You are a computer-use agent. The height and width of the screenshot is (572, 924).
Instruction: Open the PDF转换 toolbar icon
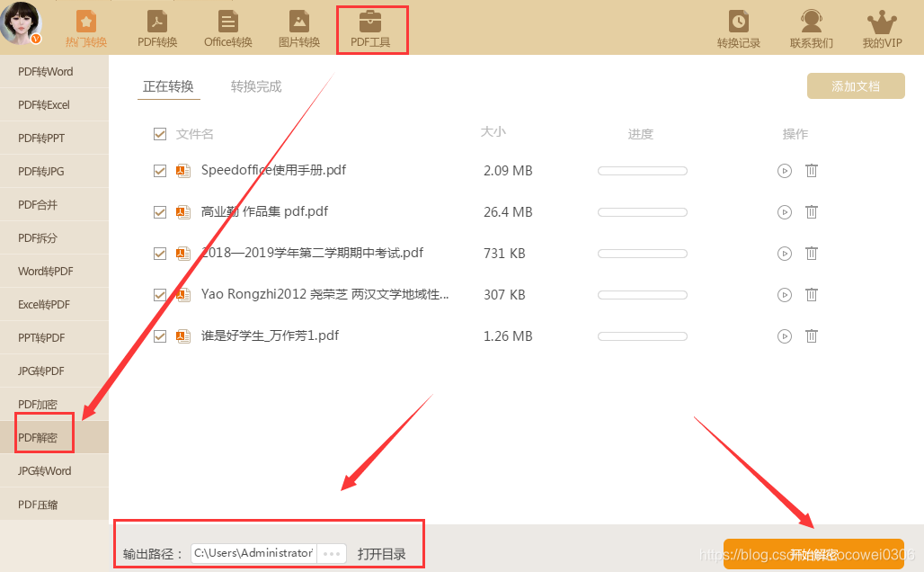click(x=157, y=28)
